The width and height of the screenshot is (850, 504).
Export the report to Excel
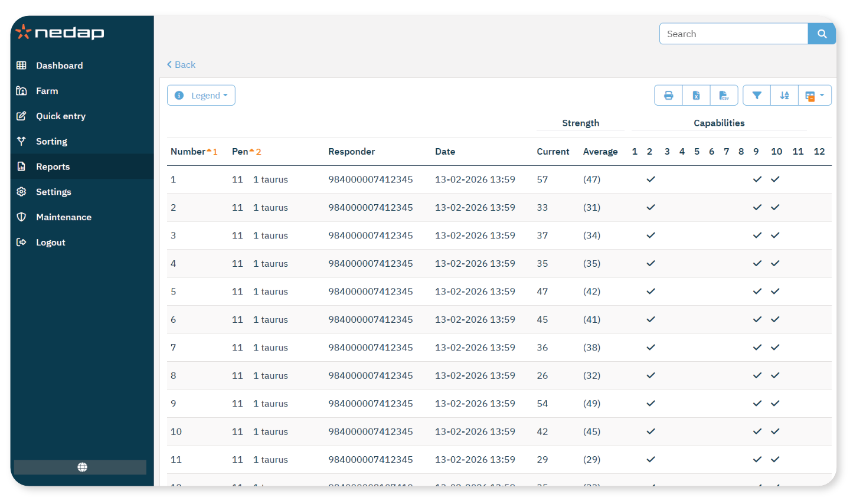696,95
